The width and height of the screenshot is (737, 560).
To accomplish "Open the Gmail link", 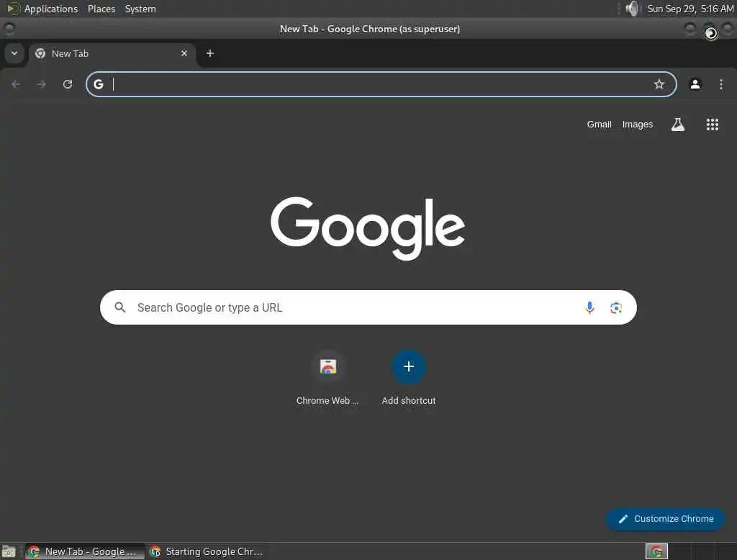I will tap(599, 125).
